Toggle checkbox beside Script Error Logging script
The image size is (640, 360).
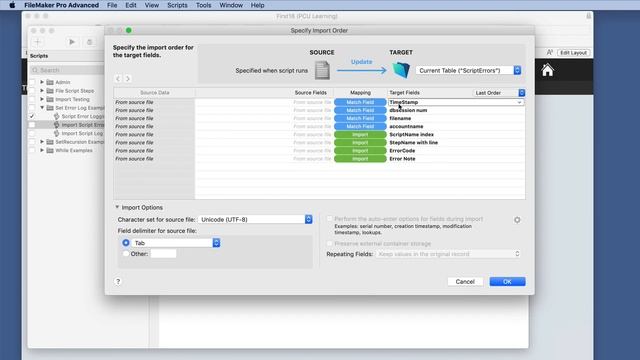(32, 116)
